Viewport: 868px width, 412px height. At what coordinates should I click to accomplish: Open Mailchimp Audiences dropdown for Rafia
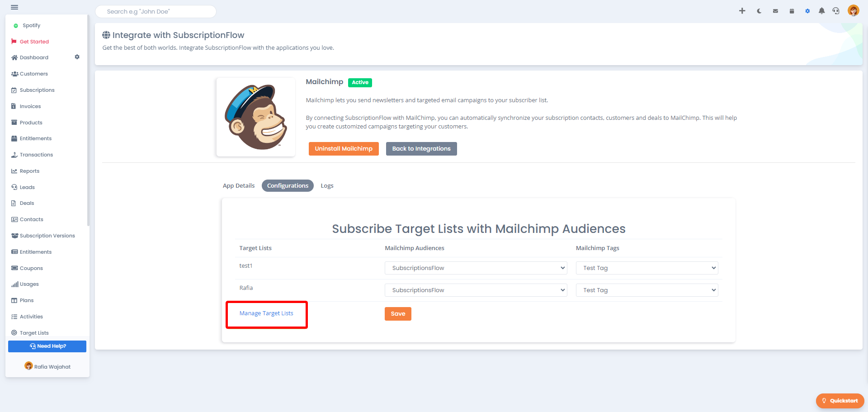click(x=476, y=290)
